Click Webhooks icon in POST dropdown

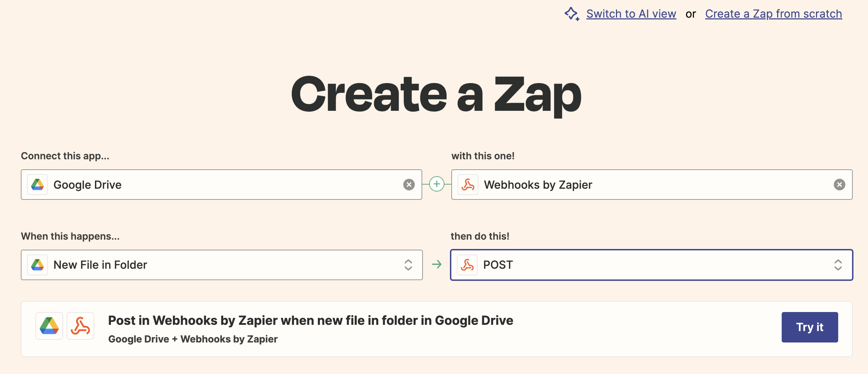[x=467, y=265]
